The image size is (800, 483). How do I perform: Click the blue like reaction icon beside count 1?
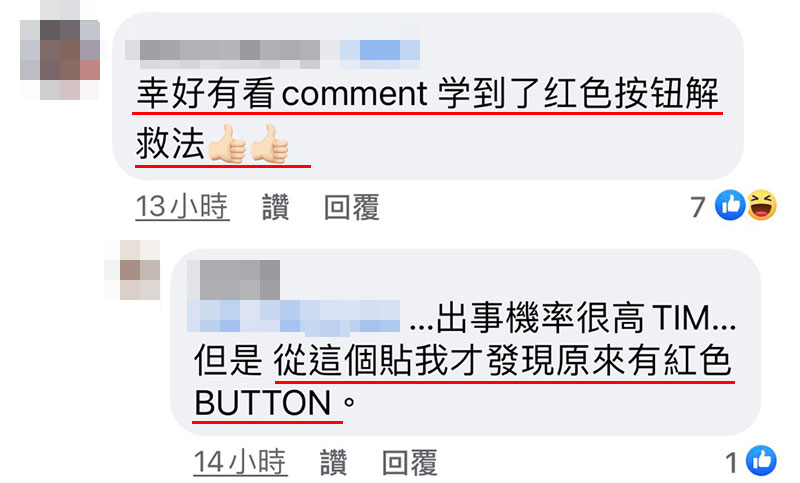coord(761,461)
